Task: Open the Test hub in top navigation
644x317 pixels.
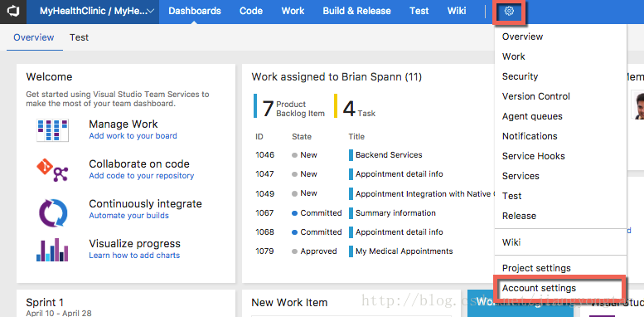Action: (419, 11)
